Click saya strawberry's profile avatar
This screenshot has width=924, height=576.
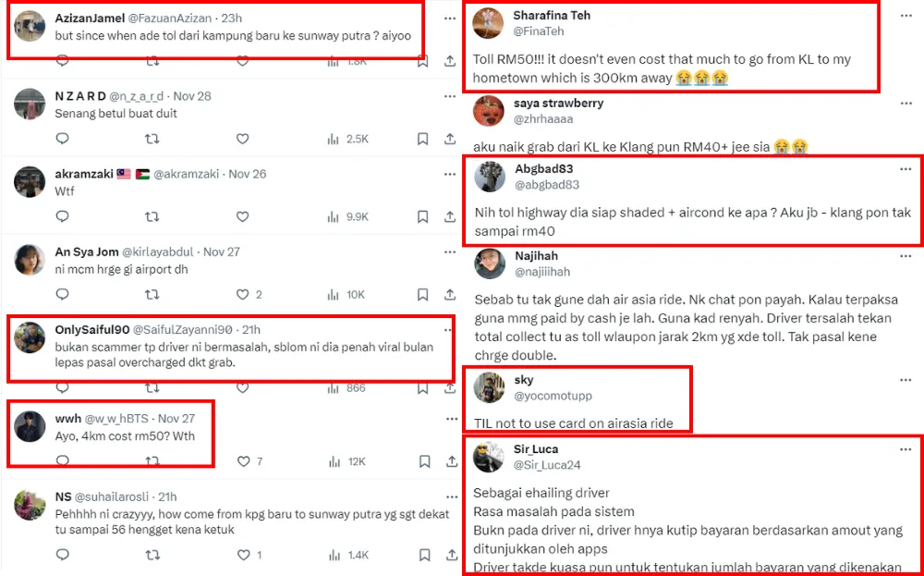tap(489, 111)
